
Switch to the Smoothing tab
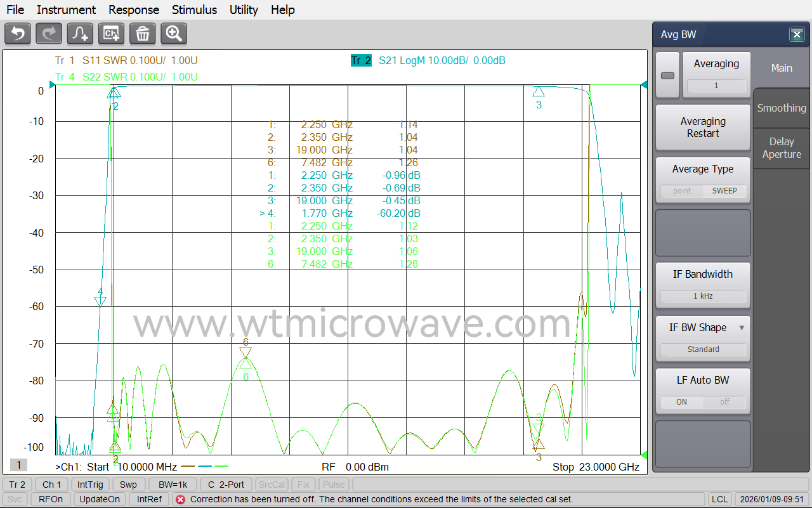(781, 108)
